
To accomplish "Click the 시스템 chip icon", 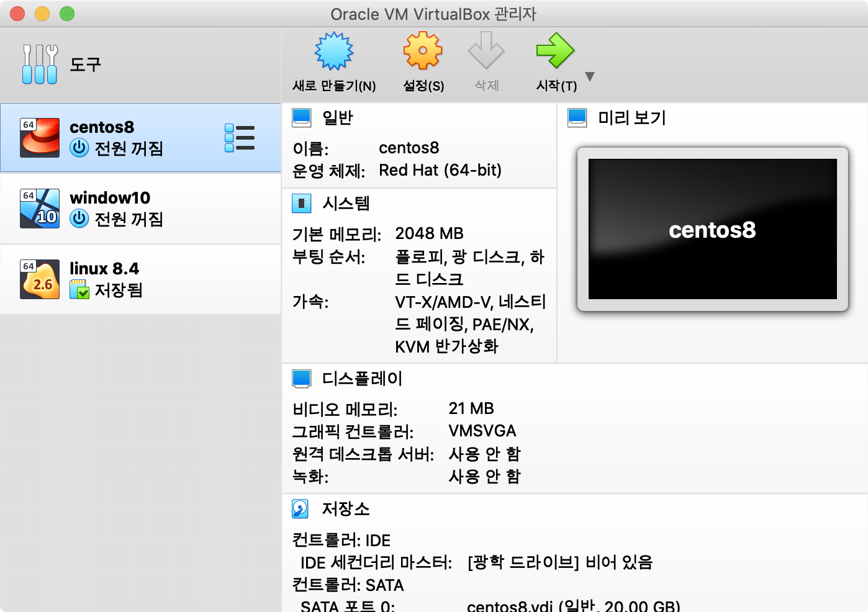I will click(302, 203).
